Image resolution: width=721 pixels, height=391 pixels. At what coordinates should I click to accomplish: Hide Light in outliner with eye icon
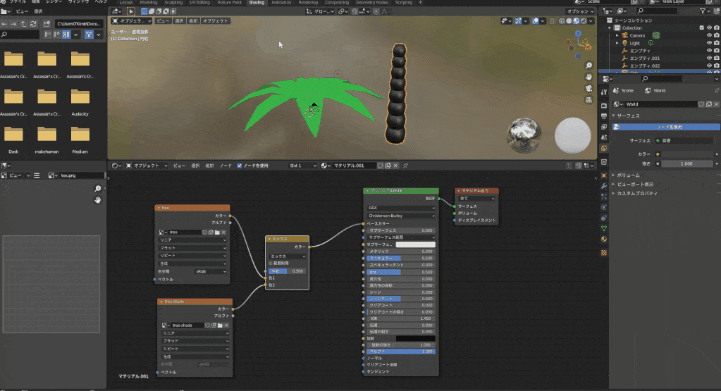point(709,43)
